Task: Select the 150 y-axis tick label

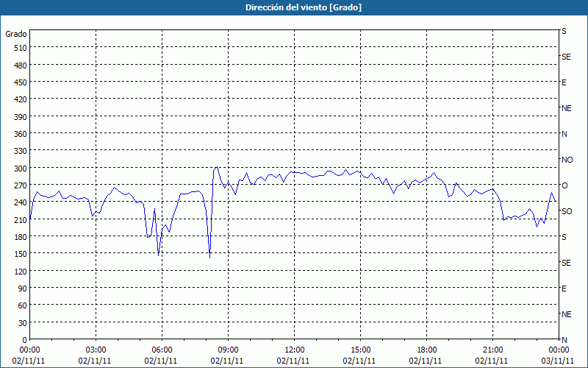Action: pos(21,254)
